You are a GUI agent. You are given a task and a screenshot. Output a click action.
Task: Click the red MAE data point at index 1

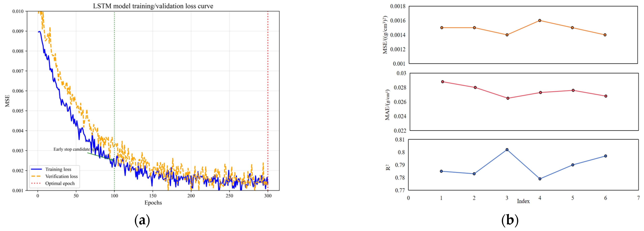(442, 82)
